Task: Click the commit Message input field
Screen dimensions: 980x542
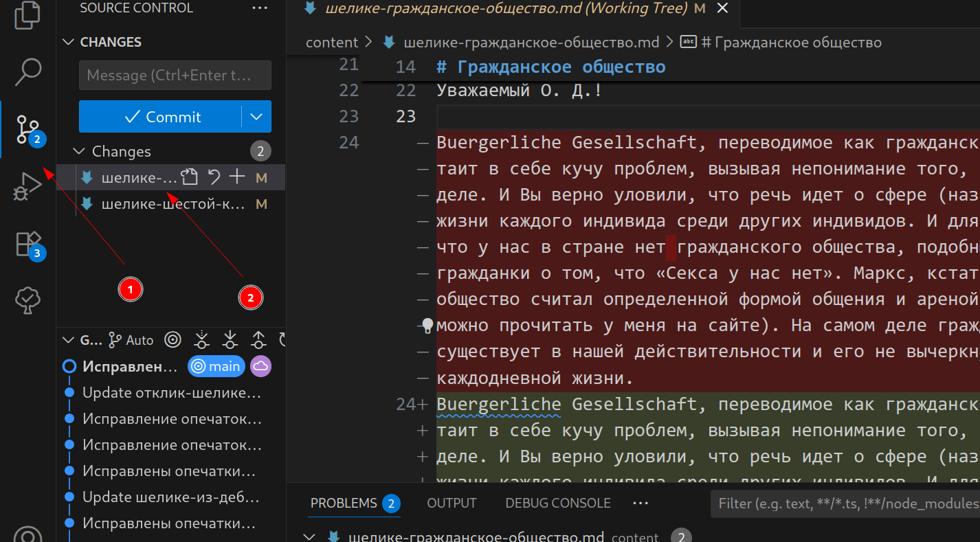Action: coord(175,76)
